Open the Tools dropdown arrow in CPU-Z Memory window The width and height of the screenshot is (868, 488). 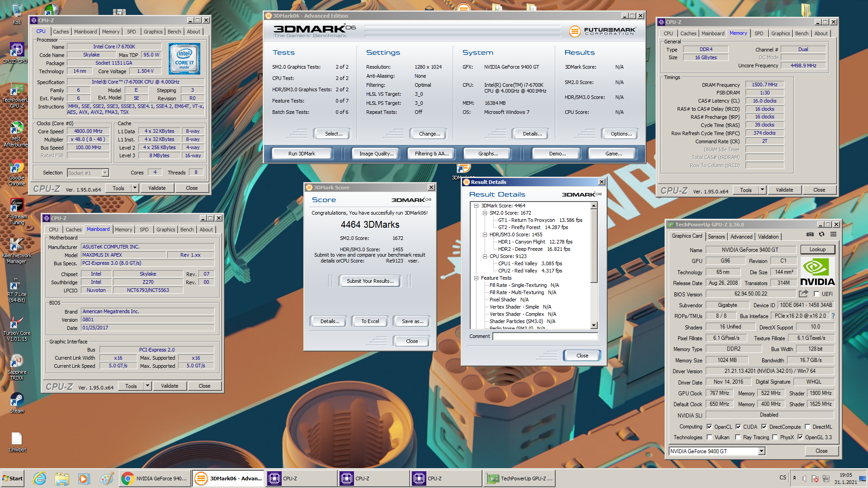click(762, 190)
